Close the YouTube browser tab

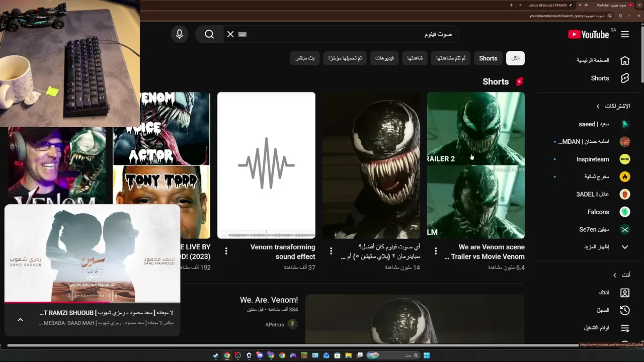580,5
